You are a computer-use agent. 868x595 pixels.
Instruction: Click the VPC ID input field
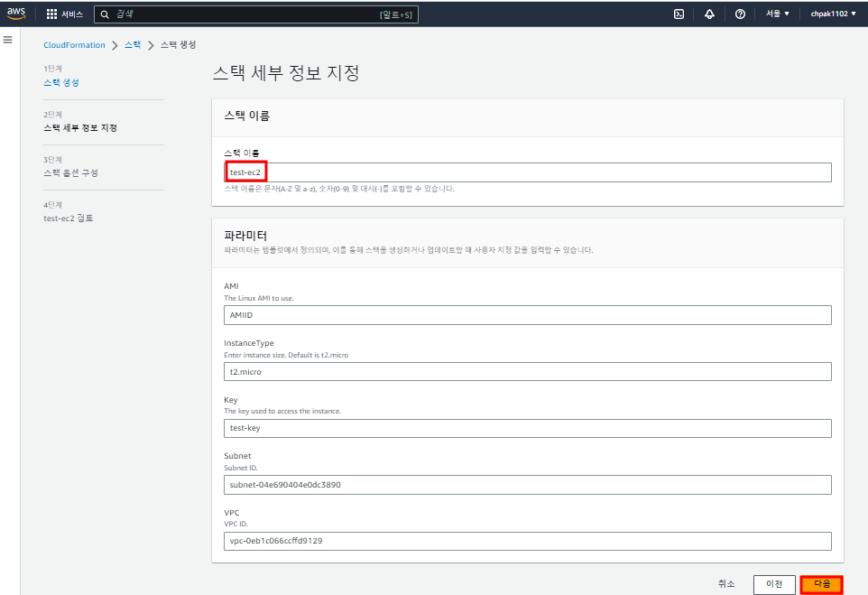pos(528,541)
